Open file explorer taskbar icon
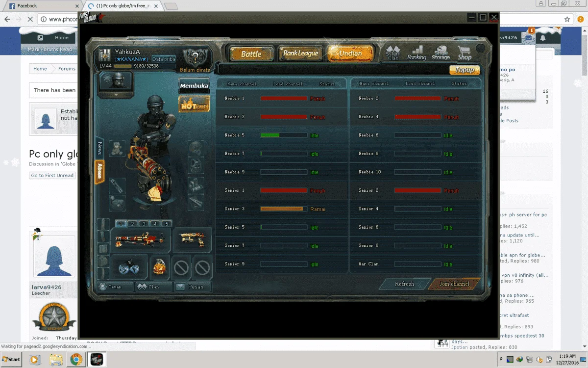The image size is (588, 368). 56,360
